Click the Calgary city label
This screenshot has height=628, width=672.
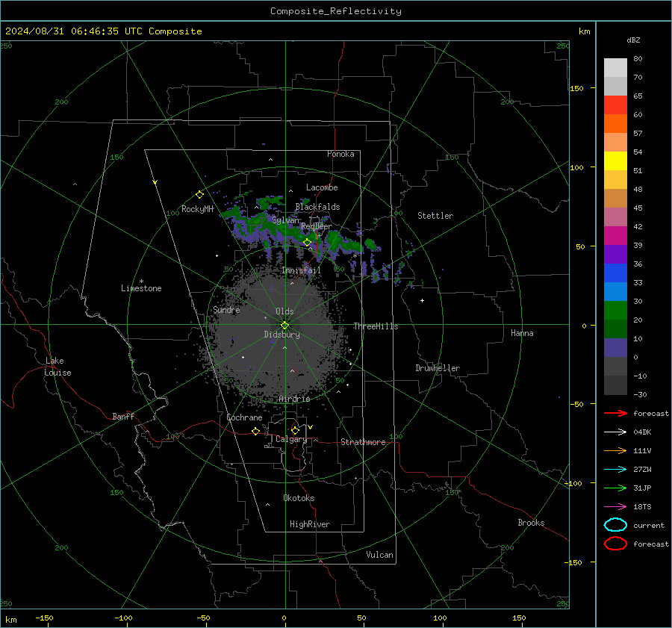pos(291,439)
